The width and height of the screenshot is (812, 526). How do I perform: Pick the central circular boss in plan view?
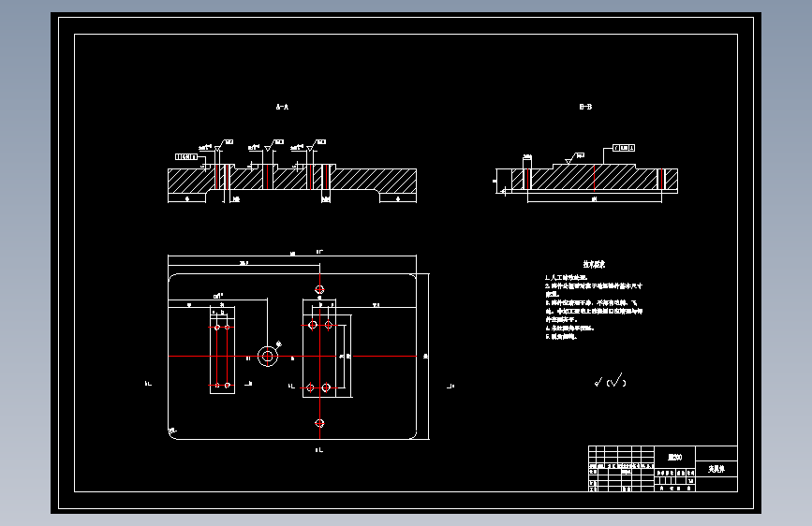point(268,357)
